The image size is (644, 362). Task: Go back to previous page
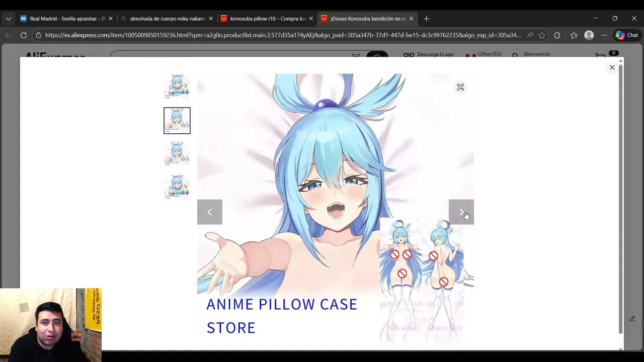[9, 35]
